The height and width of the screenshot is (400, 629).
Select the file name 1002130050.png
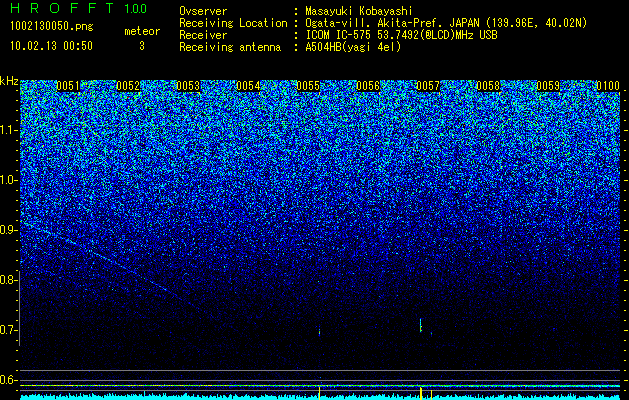tap(51, 27)
